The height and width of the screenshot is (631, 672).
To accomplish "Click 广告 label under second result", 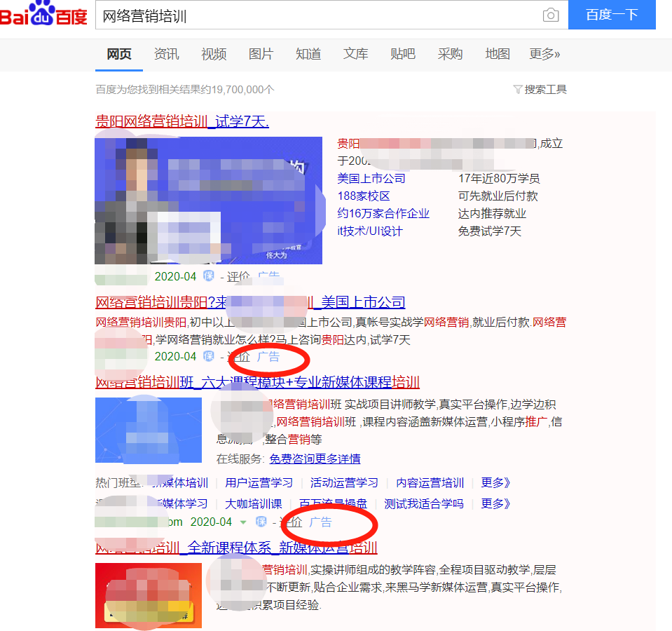I will (x=268, y=356).
